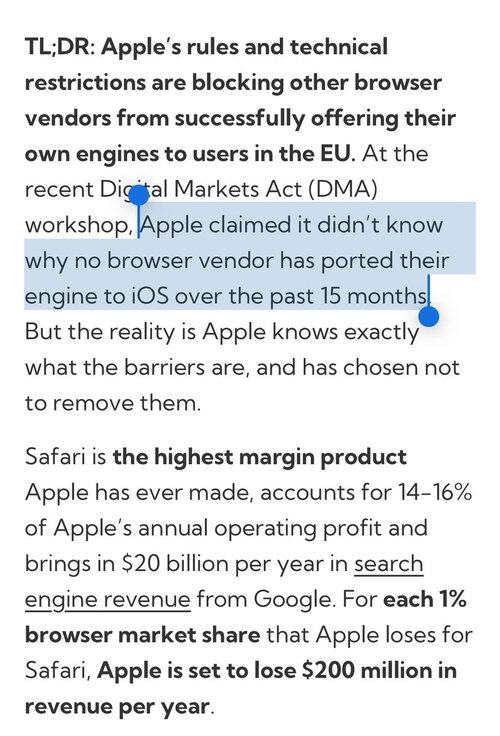Click the text 'to remove them.'
The width and height of the screenshot is (500, 736).
pos(113,403)
